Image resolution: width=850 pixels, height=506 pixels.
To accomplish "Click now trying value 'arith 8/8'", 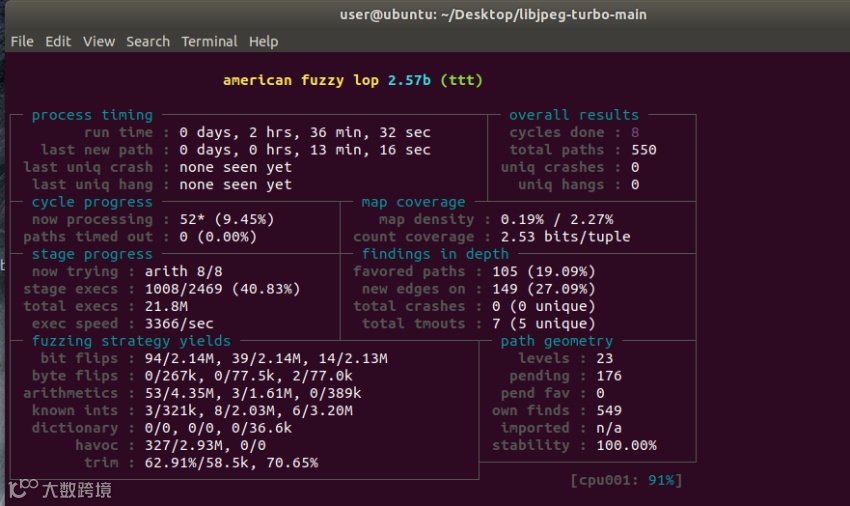I will [183, 271].
